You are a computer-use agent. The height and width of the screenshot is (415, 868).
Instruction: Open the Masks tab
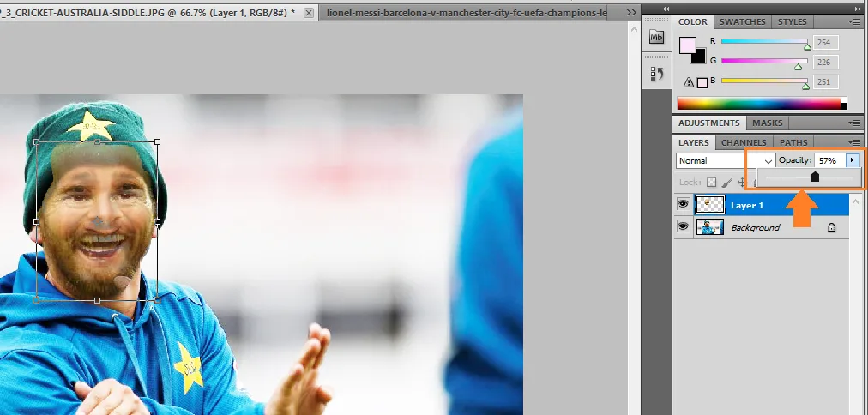pyautogui.click(x=768, y=123)
